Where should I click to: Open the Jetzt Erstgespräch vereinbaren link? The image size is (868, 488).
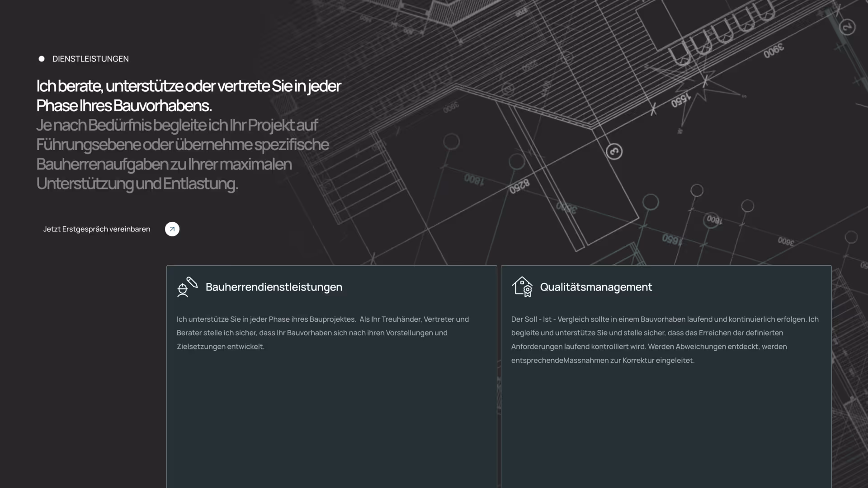tap(97, 229)
